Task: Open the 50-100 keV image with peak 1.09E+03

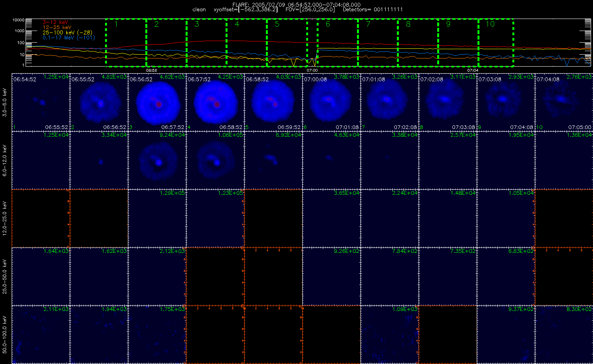Action: [390, 334]
